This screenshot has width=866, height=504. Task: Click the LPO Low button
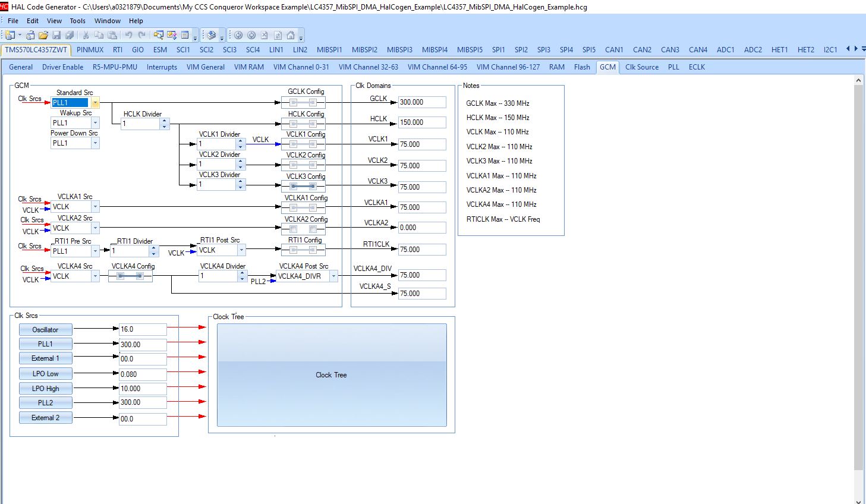(46, 374)
